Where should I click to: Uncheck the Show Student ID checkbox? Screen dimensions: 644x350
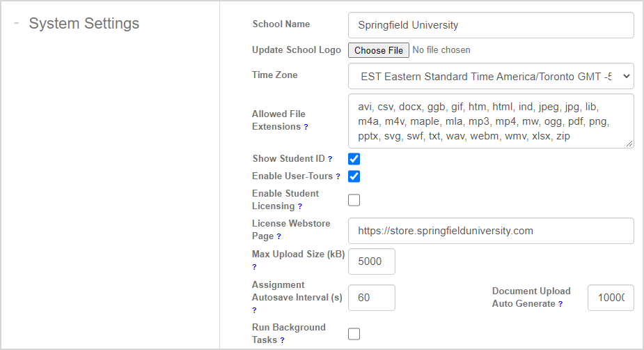(354, 159)
